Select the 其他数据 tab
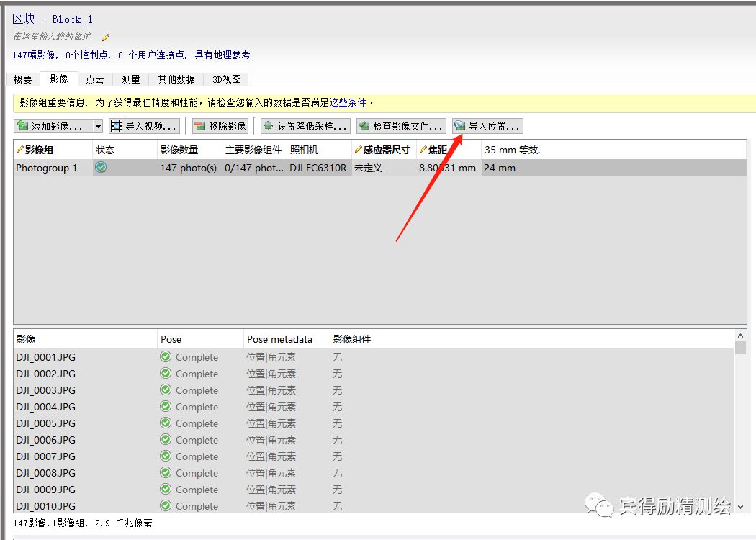Image resolution: width=756 pixels, height=540 pixels. [x=176, y=79]
